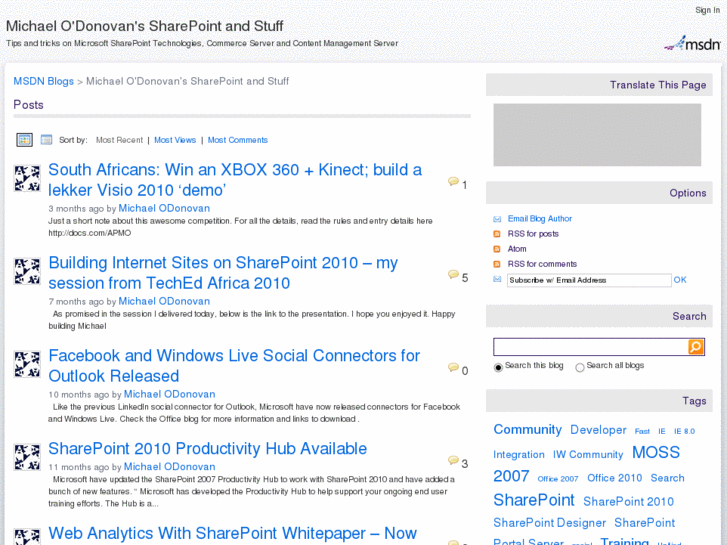Select the Search all blogs radio button
The height and width of the screenshot is (545, 727).
pos(580,367)
